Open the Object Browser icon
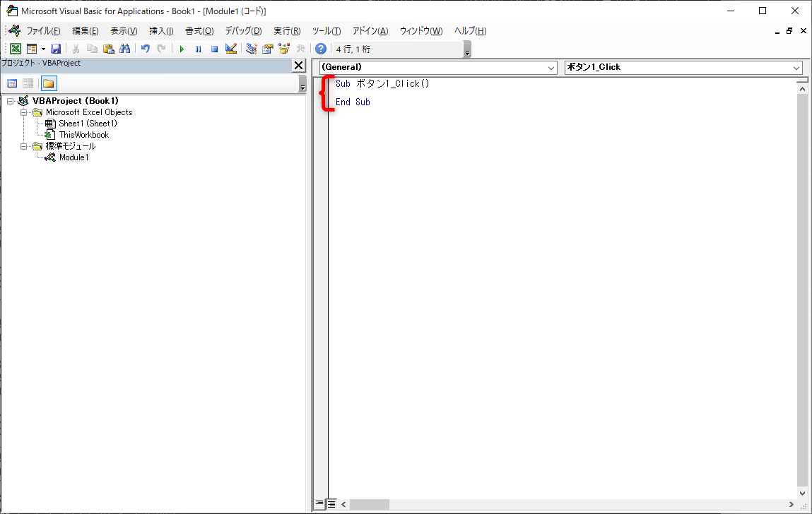Viewport: 812px width, 514px height. [x=284, y=49]
